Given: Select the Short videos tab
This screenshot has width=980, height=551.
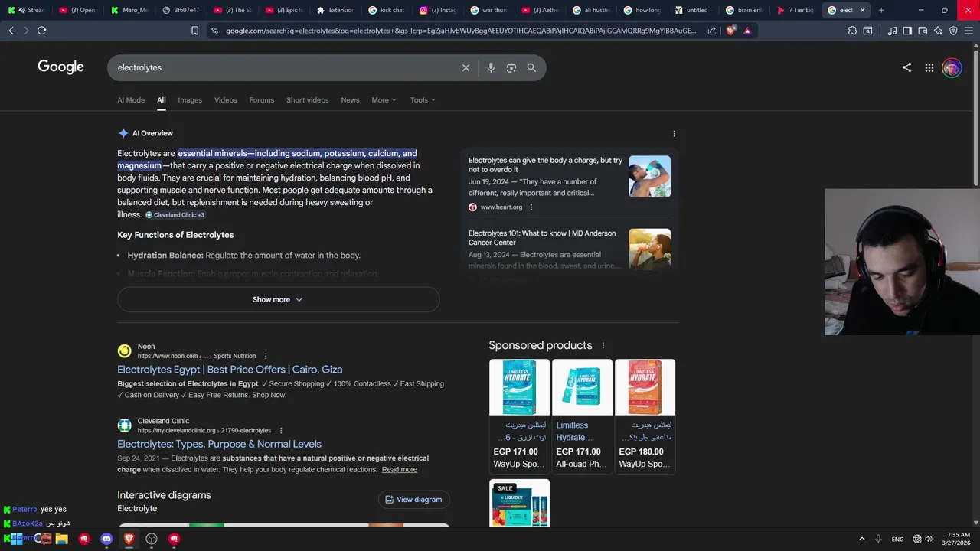Looking at the screenshot, I should [307, 100].
